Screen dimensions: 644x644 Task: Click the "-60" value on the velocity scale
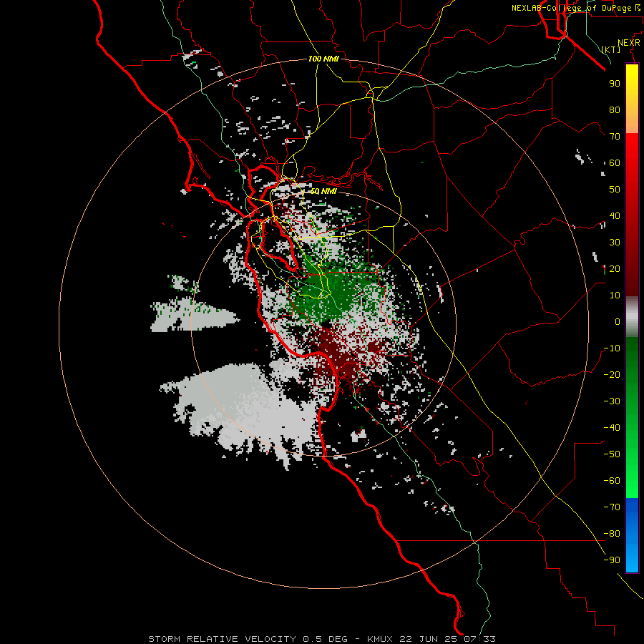(x=612, y=481)
